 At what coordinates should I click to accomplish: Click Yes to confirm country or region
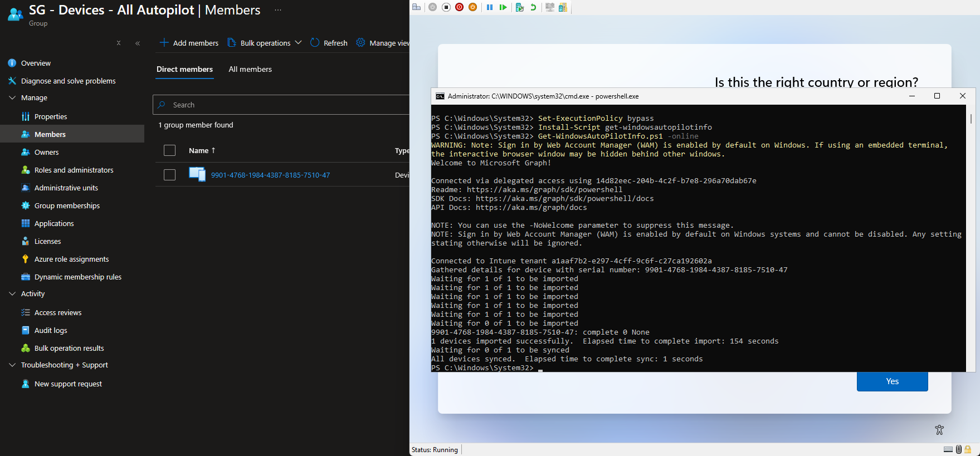coord(892,381)
